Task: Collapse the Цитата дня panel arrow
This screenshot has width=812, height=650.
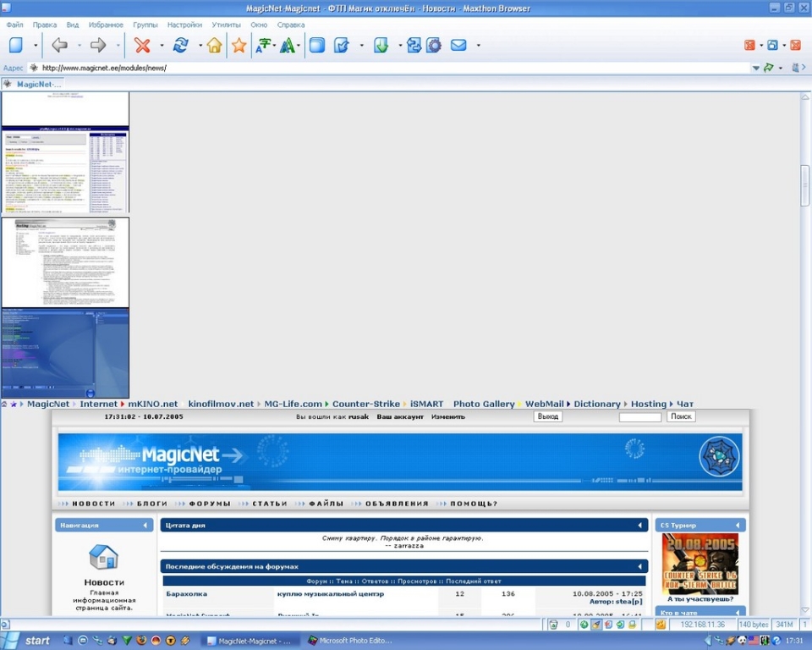Action: point(639,526)
